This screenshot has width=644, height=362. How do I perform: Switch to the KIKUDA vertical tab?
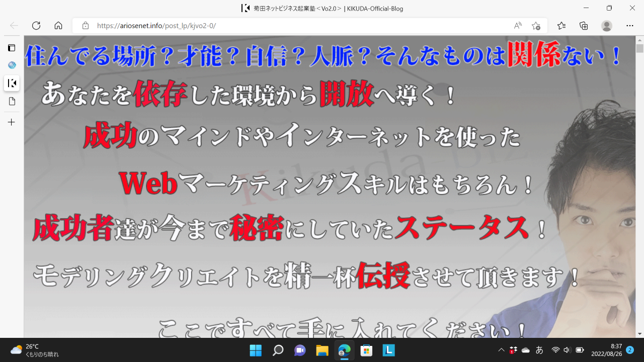12,83
